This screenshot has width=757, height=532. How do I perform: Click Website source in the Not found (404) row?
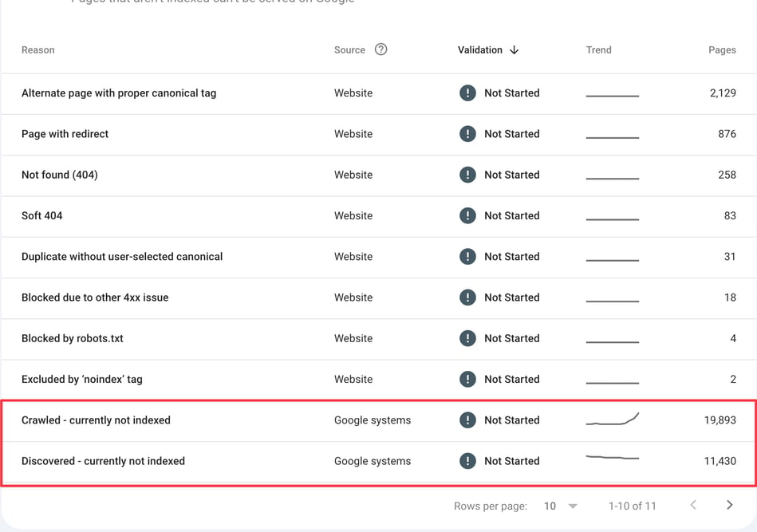click(x=353, y=175)
